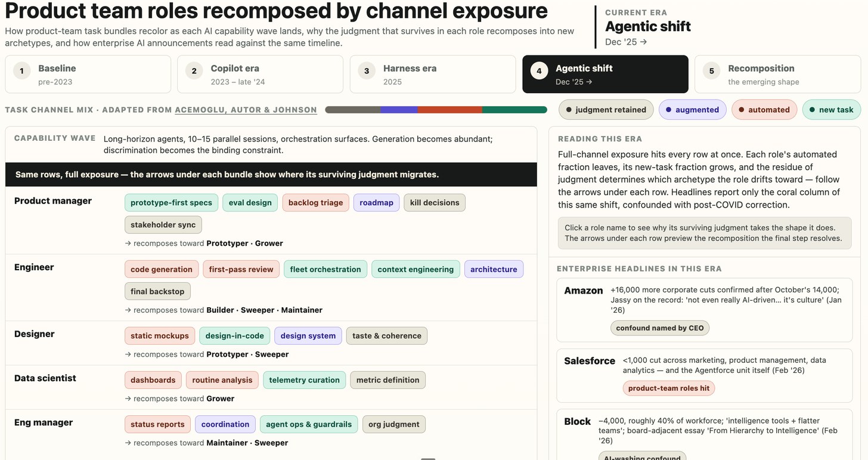
Task: Select the architecture chip
Action: coord(494,269)
